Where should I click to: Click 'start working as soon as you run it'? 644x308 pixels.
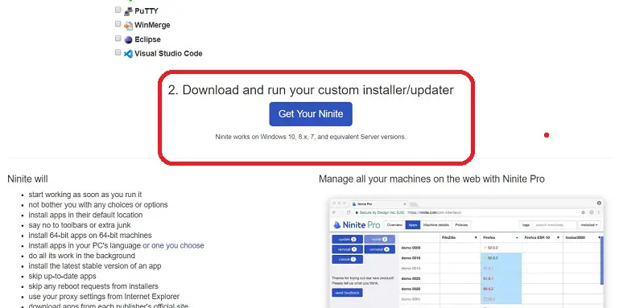click(x=85, y=195)
